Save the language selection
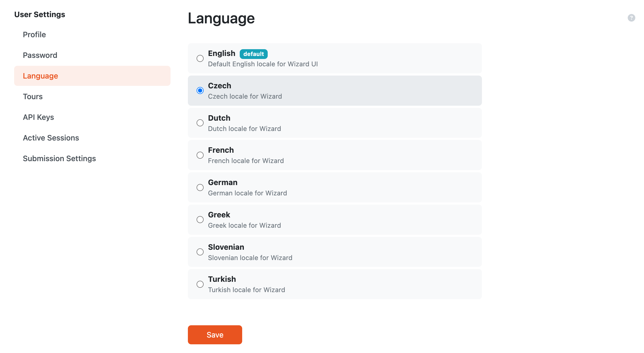This screenshot has height=353, width=644. [215, 335]
